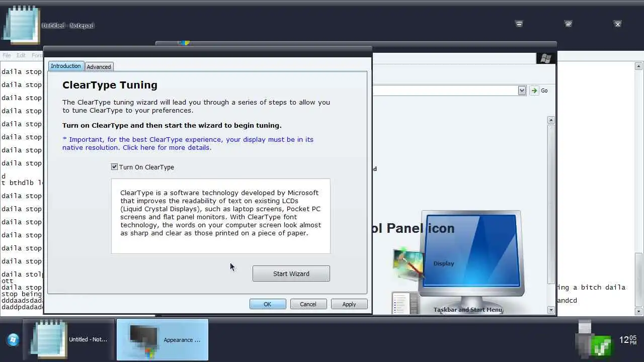Click the green arrow Go icon
The height and width of the screenshot is (362, 644).
[534, 90]
